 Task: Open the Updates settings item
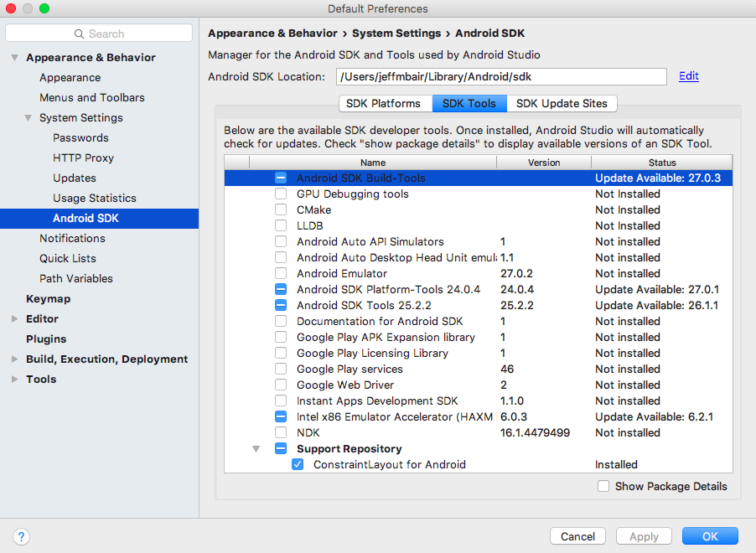(x=75, y=178)
